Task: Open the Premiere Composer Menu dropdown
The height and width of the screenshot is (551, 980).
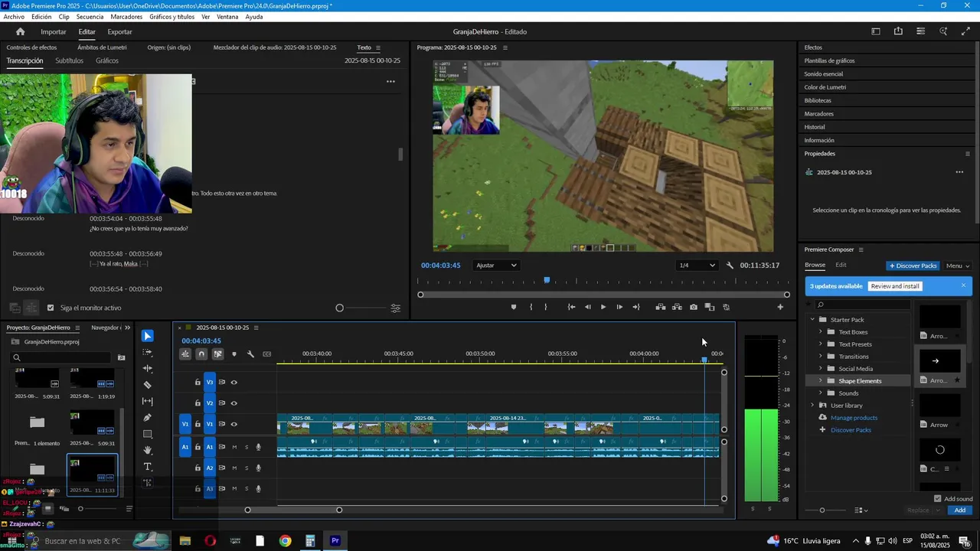Action: click(958, 266)
